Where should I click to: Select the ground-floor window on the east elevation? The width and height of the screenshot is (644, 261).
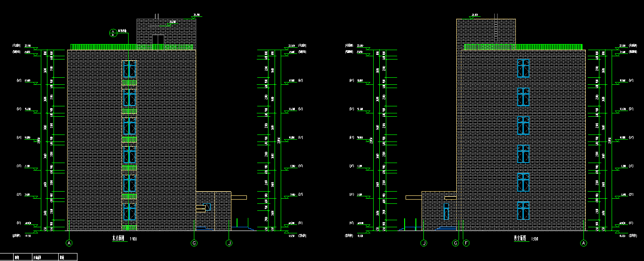coord(130,211)
